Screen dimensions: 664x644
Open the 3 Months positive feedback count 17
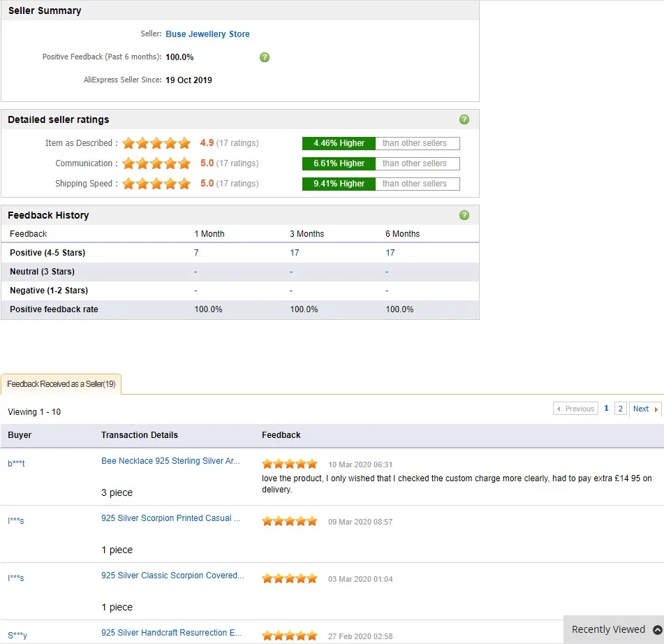coord(295,253)
